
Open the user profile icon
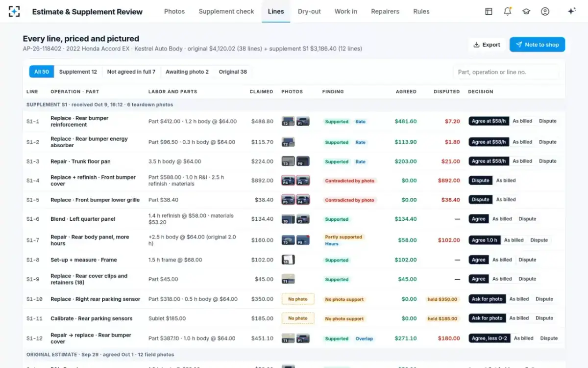coord(545,11)
